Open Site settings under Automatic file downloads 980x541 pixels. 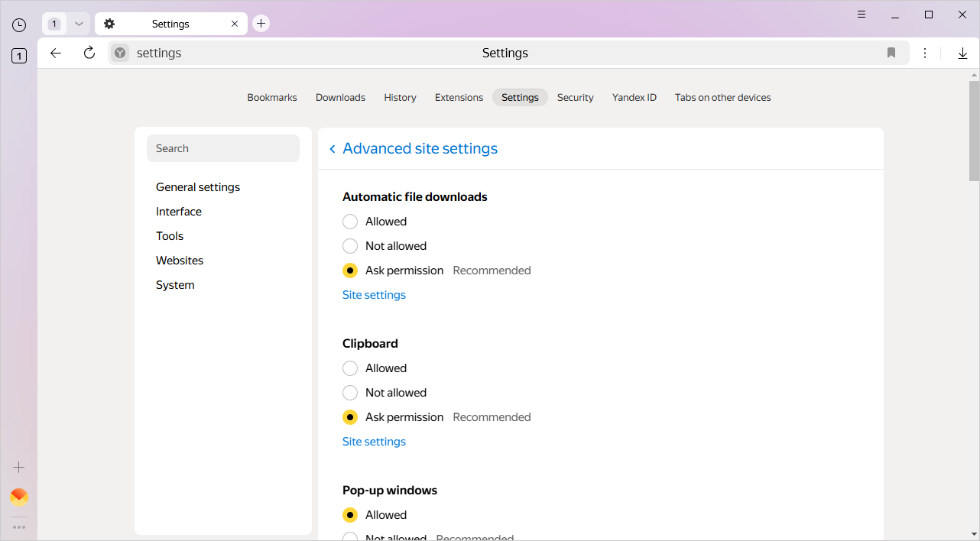pos(374,295)
